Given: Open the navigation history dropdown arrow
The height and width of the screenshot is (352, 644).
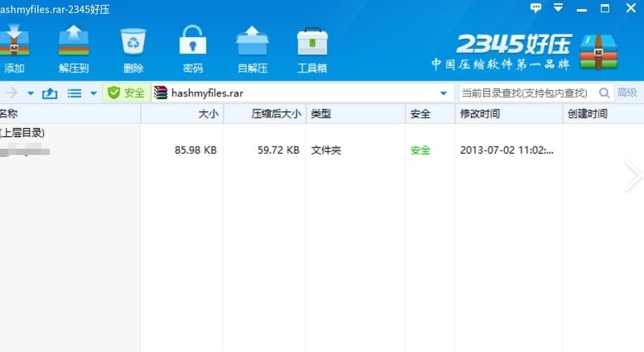Looking at the screenshot, I should click(x=30, y=93).
